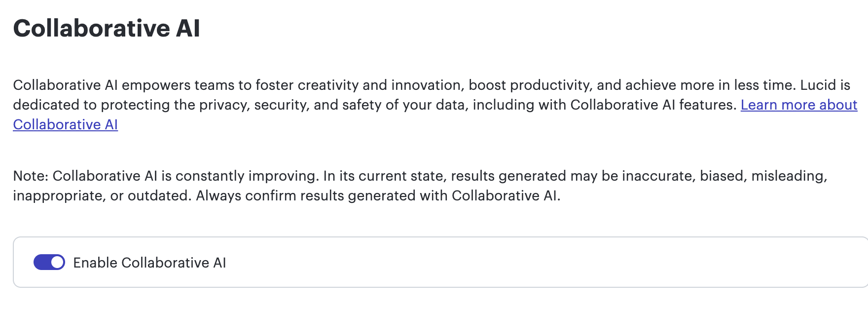This screenshot has height=309, width=868.
Task: Select the Learn more about Collaborative AI text
Action: [799, 105]
